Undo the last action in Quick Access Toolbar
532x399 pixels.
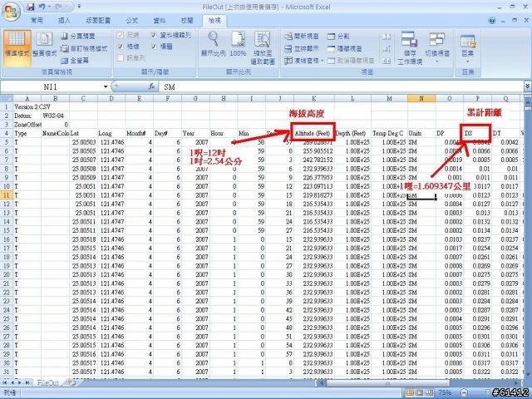tap(42, 7)
